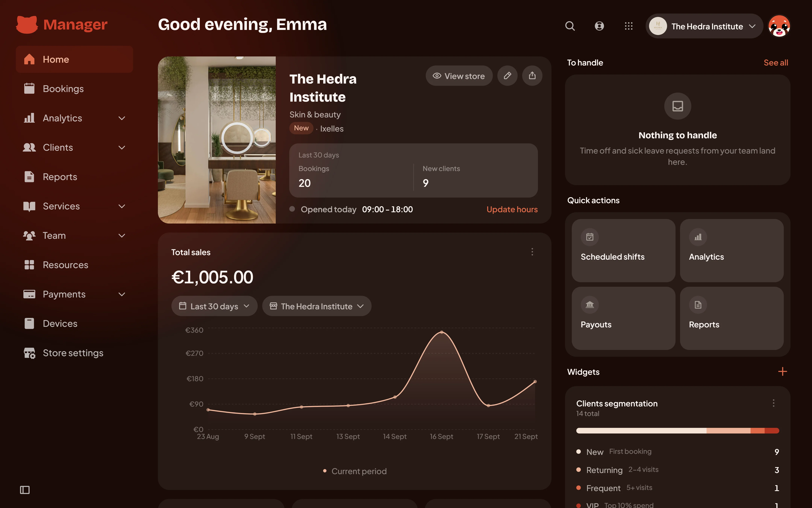The image size is (812, 508).
Task: Open the red panda profile avatar
Action: coord(779,26)
